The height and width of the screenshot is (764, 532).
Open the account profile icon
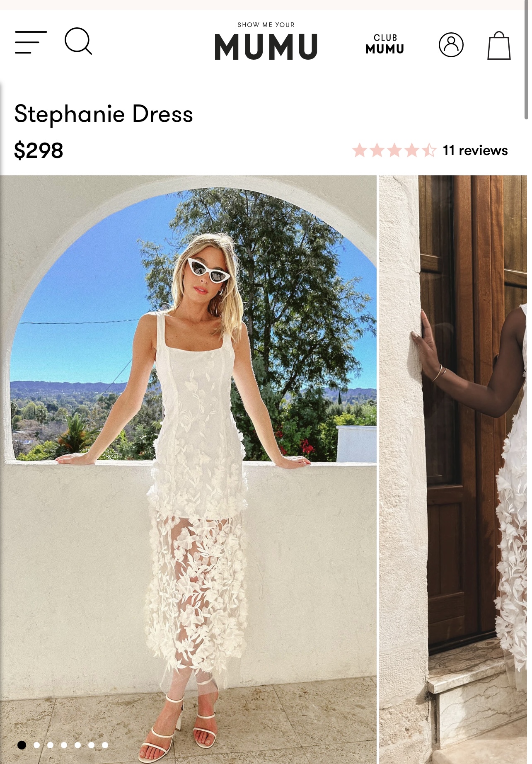pyautogui.click(x=451, y=44)
